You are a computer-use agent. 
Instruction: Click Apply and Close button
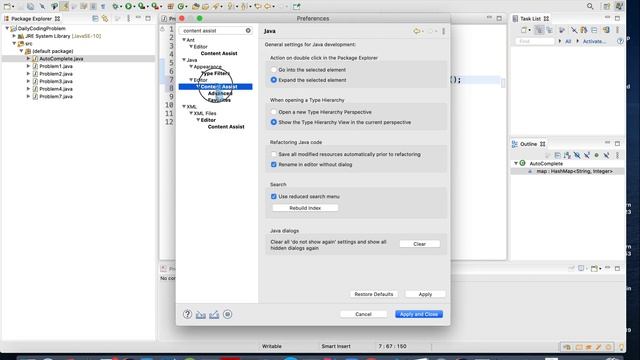(x=419, y=314)
